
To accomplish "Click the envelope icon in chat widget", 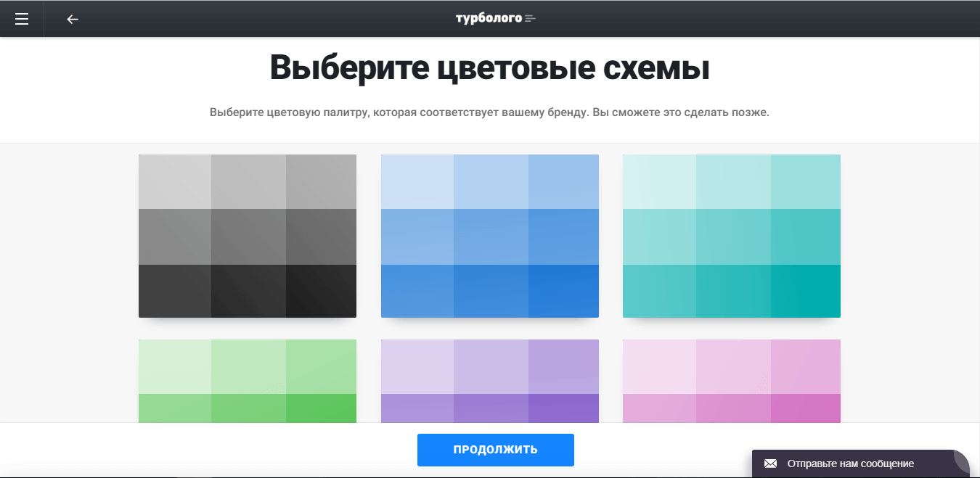I will click(771, 463).
